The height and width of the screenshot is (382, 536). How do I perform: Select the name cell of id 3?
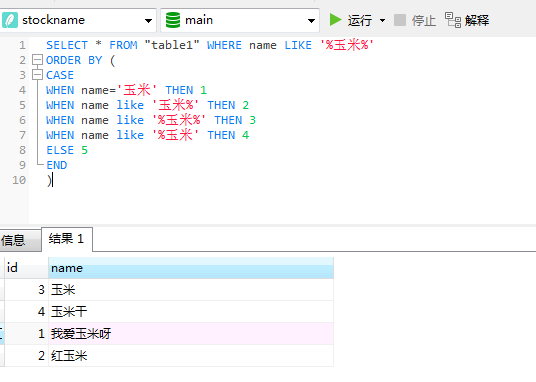pyautogui.click(x=191, y=290)
